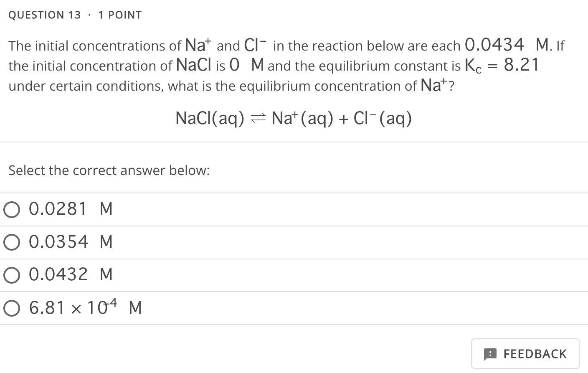This screenshot has width=588, height=373.
Task: Click the radio circle beside 0.0432 M
Action: 12,275
